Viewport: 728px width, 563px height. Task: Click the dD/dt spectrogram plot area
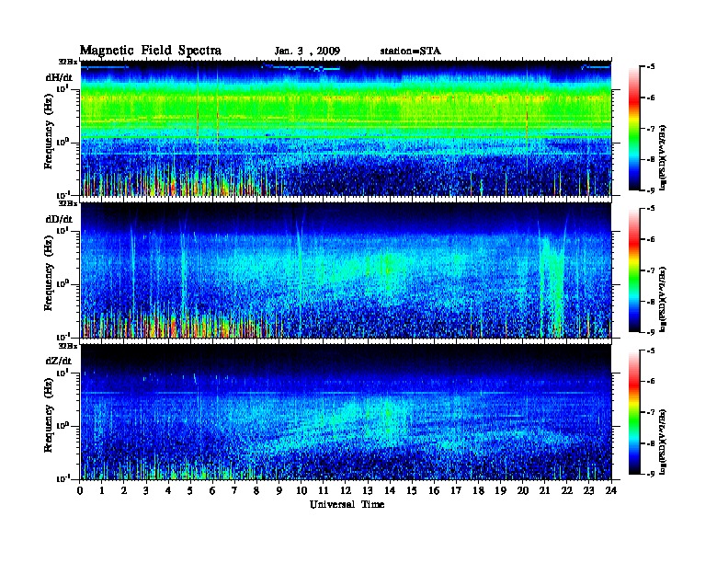click(x=346, y=270)
